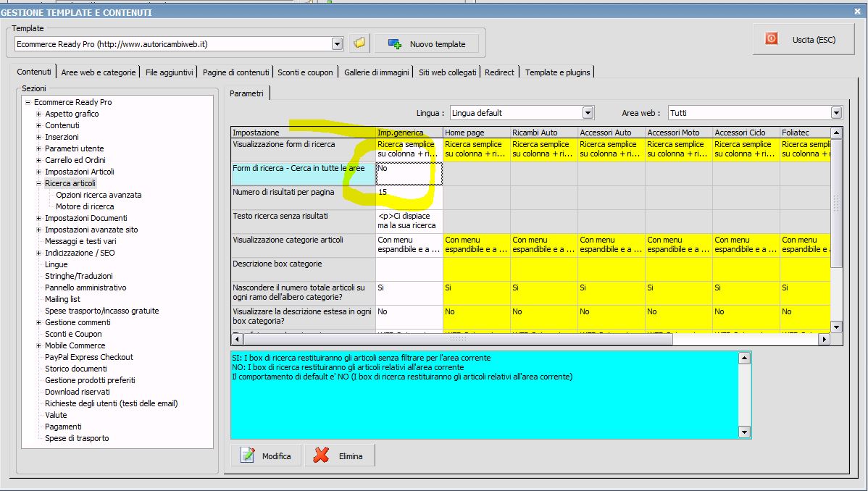
Task: Open the Template selection dropdown
Action: [337, 43]
